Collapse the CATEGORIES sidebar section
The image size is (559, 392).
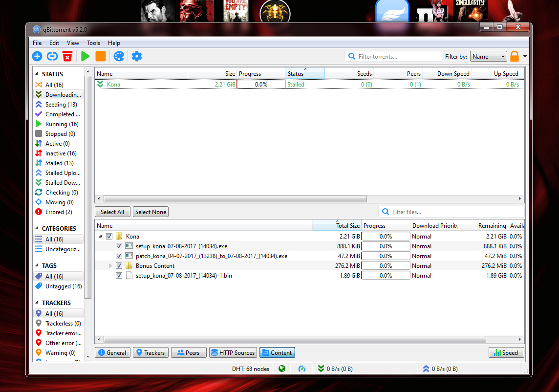click(37, 228)
